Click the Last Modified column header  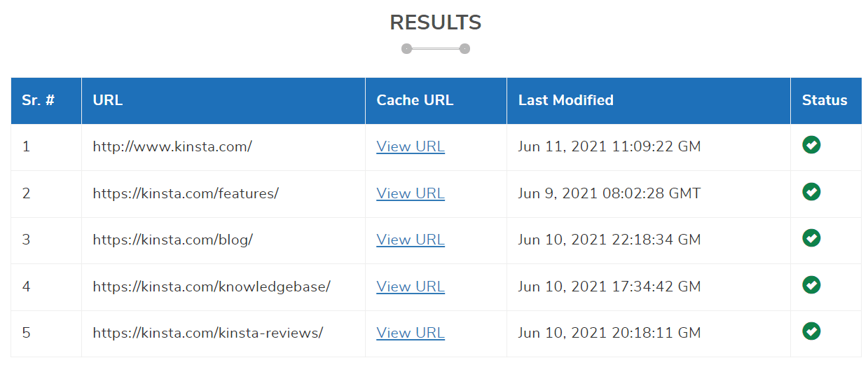(x=565, y=100)
